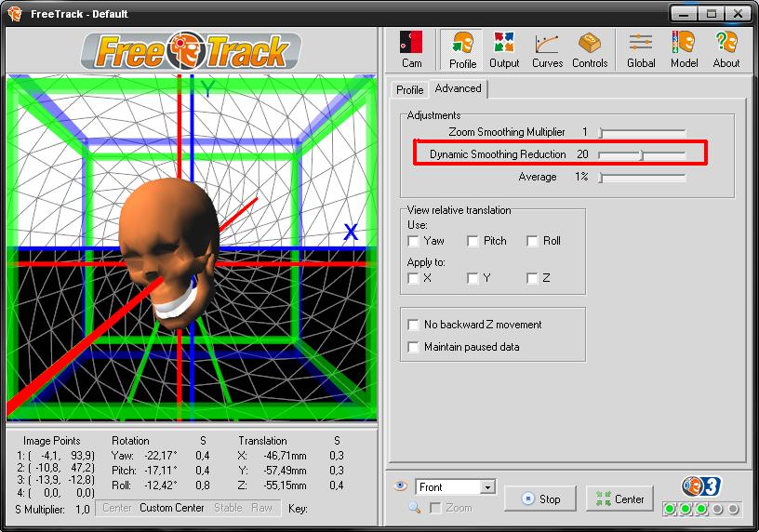
Task: Click the Roll rotation value -12,42°
Action: 161,485
